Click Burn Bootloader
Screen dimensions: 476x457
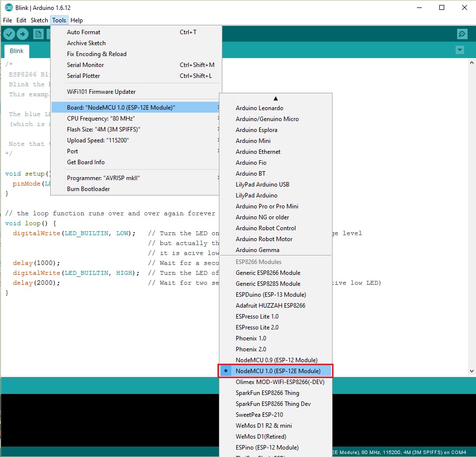tap(136, 189)
